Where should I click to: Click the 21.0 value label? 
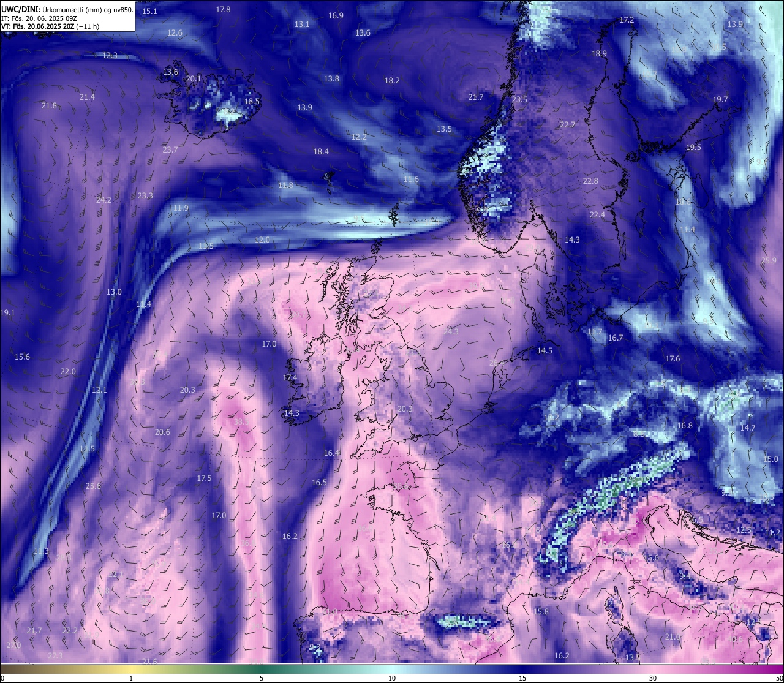point(673,636)
